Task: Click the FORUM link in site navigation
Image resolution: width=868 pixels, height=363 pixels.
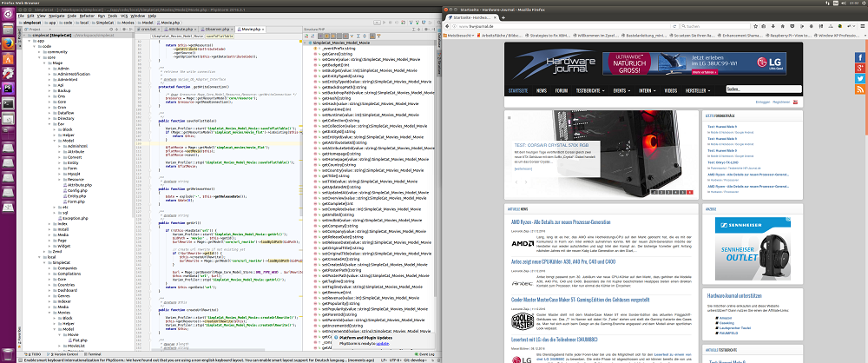Action: click(x=562, y=89)
